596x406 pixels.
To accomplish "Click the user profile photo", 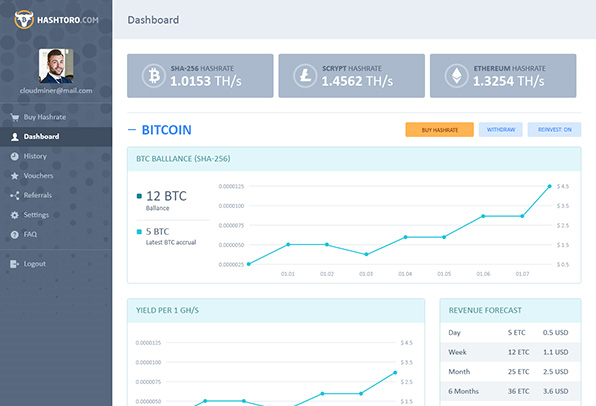I will pos(56,66).
